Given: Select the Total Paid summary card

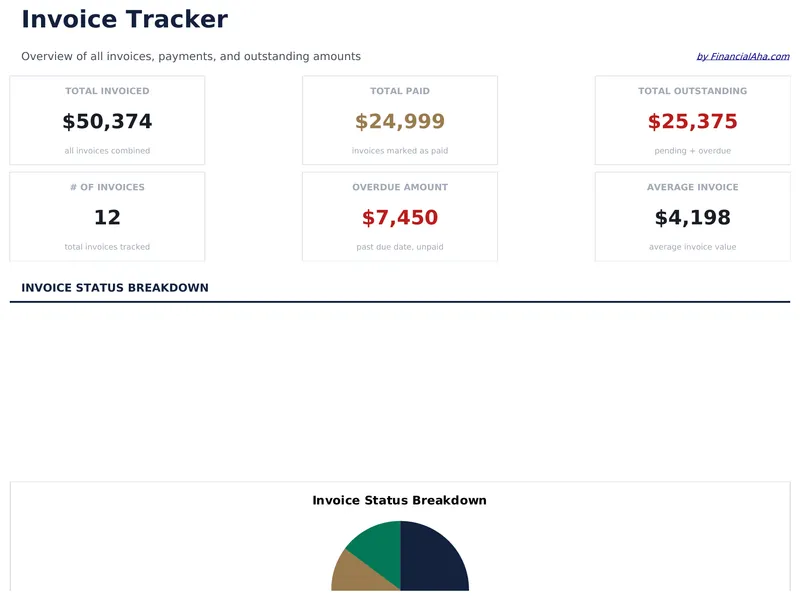Looking at the screenshot, I should point(399,119).
